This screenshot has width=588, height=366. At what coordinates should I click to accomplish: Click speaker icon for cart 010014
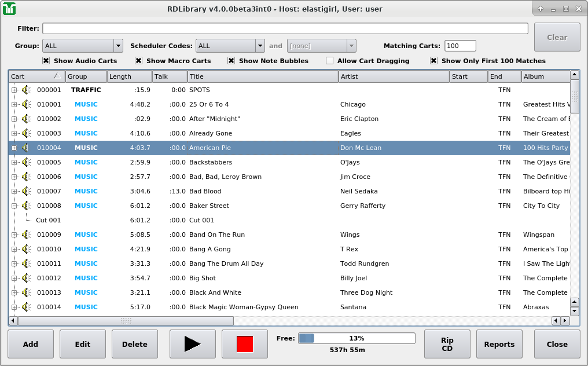coord(26,307)
